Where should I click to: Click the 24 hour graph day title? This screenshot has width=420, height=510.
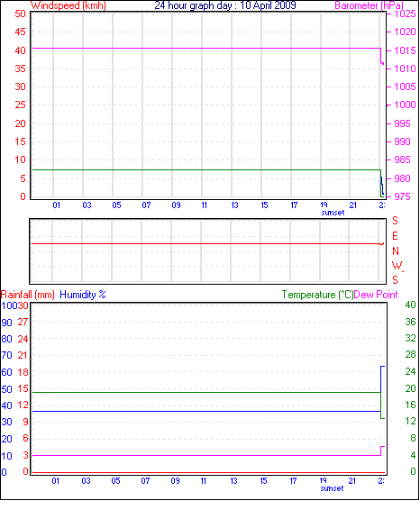click(225, 5)
